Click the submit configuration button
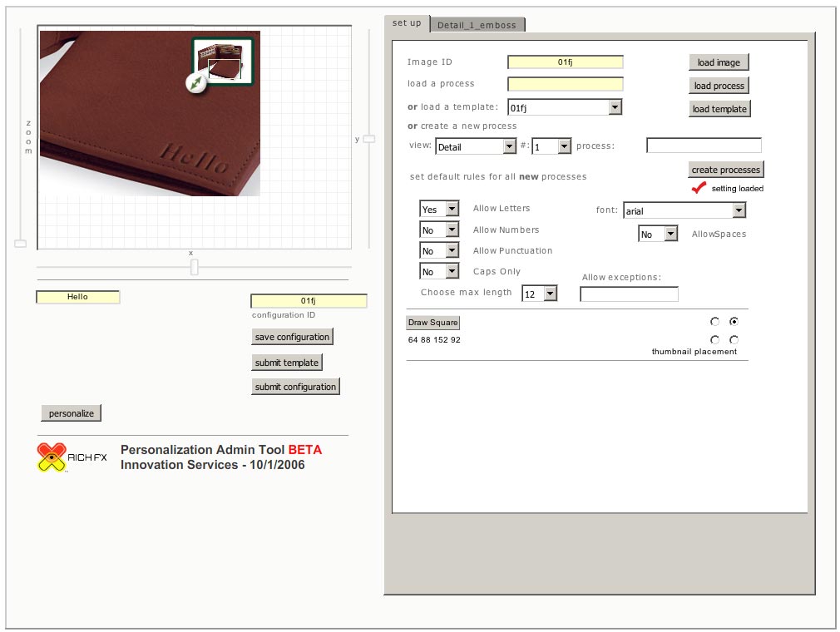This screenshot has height=632, width=840. click(295, 386)
